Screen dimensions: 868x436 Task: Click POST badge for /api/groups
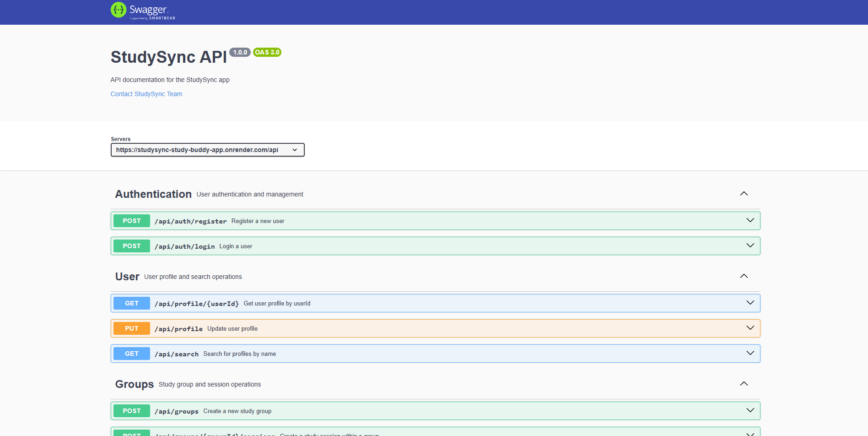tap(132, 411)
